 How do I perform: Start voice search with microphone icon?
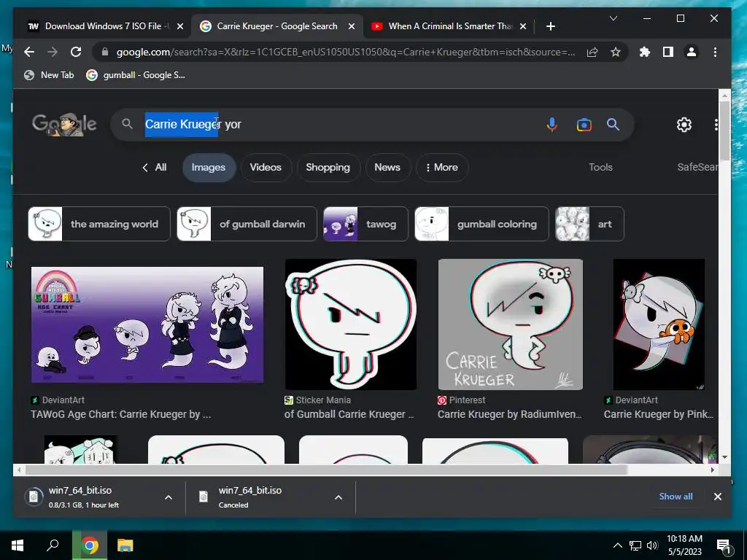pos(551,124)
